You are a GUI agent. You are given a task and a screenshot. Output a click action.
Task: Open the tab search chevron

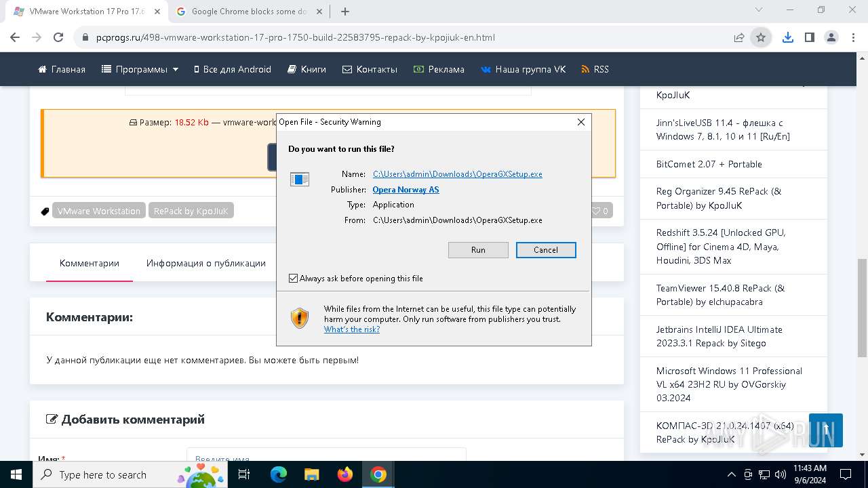759,10
